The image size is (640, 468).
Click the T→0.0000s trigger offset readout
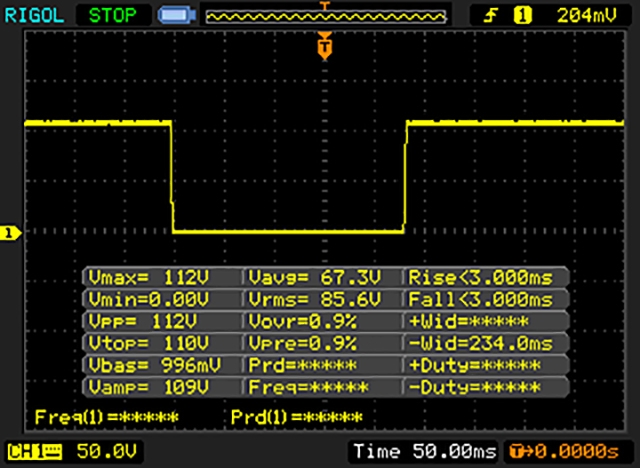[564, 451]
